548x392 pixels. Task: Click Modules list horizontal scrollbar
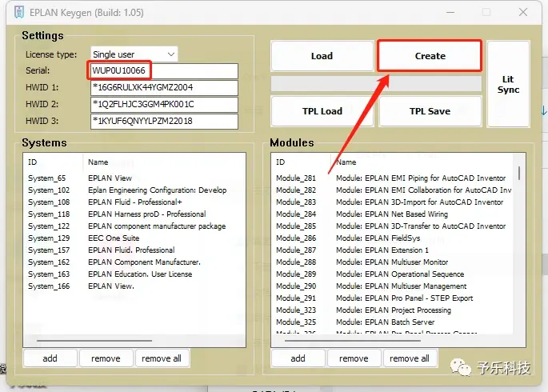[x=353, y=340]
